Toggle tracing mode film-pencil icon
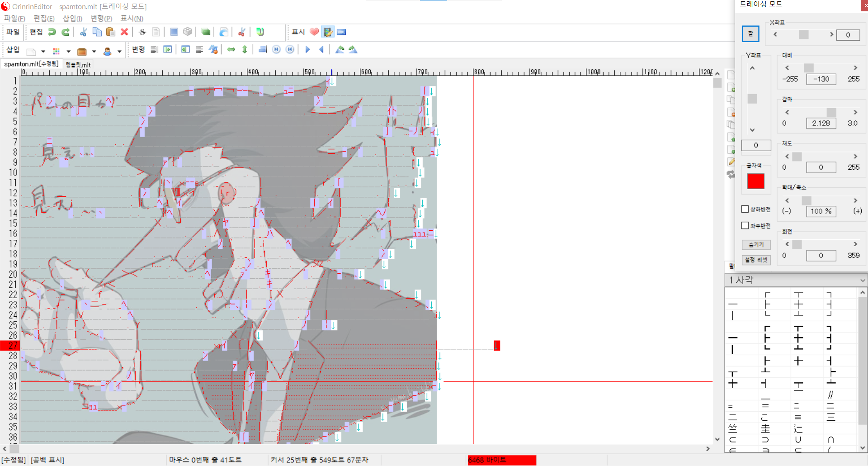 tap(328, 32)
